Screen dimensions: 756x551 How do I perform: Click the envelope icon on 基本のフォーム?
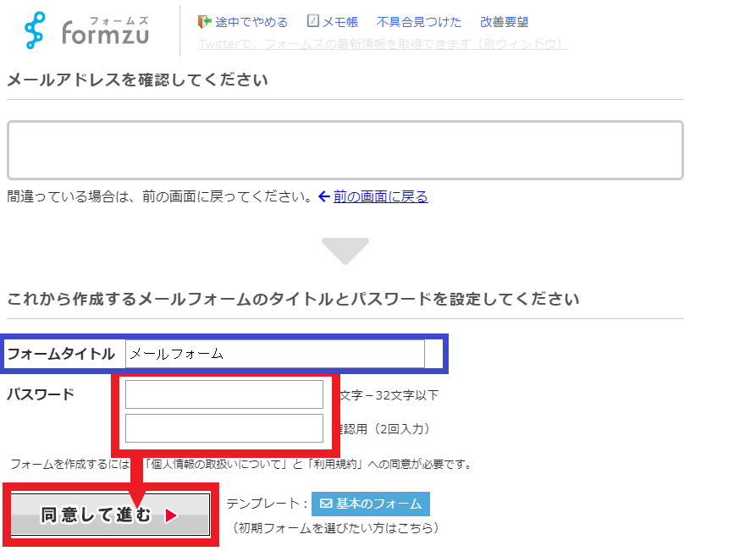[325, 504]
